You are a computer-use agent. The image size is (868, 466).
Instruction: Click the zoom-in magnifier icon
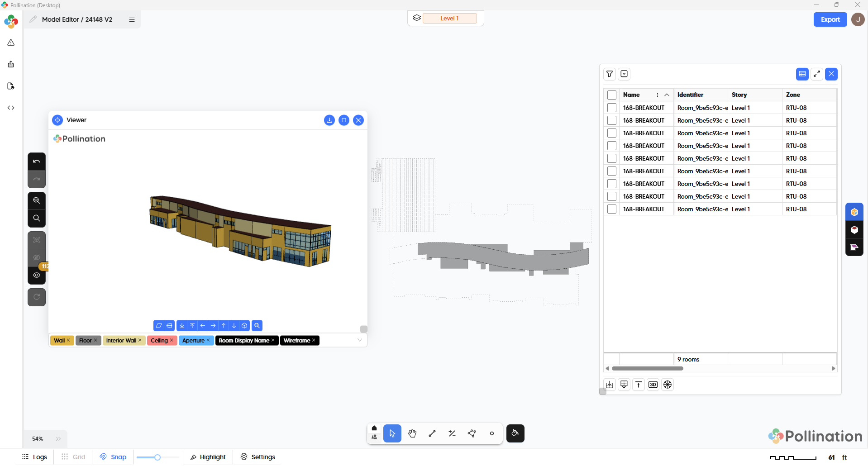[x=37, y=200]
